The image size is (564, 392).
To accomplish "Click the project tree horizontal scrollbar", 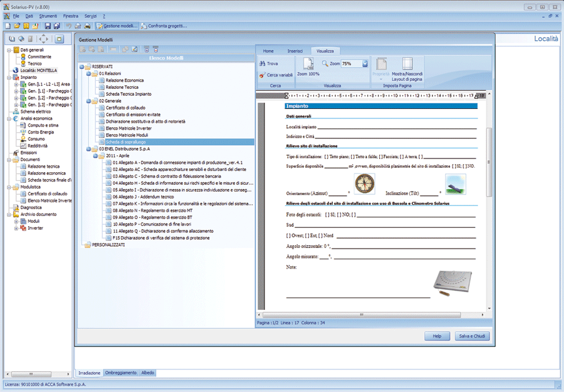I will (x=31, y=374).
